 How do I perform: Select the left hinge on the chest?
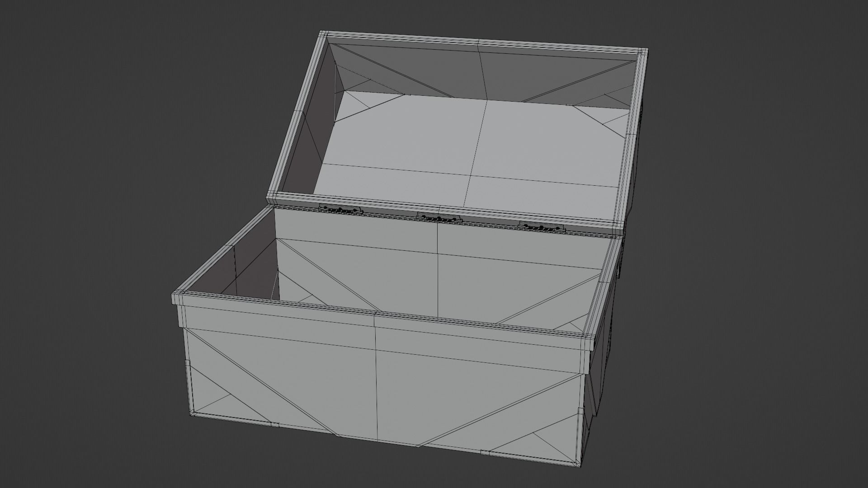341,209
